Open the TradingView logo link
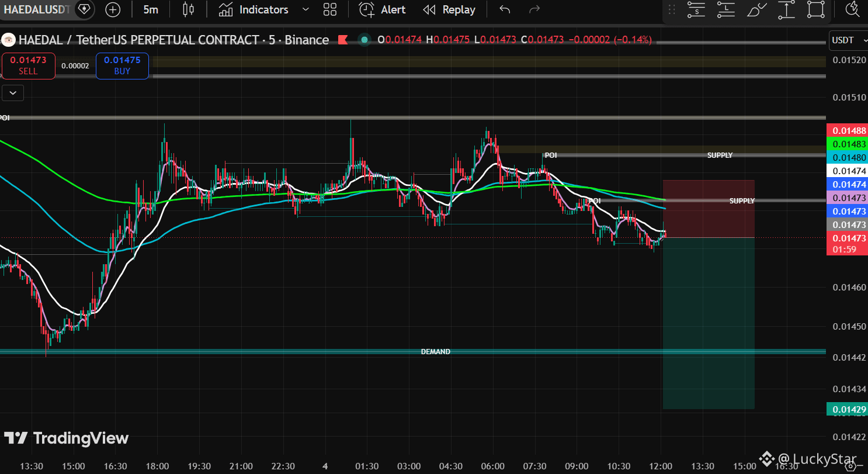 pos(66,438)
